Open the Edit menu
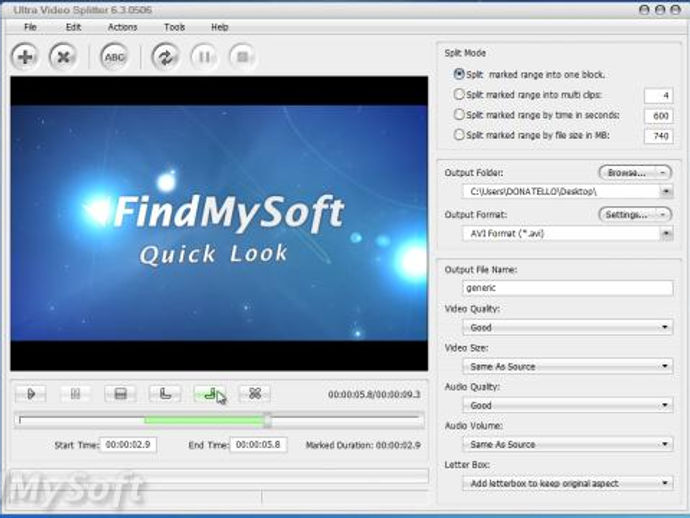Image resolution: width=690 pixels, height=518 pixels. click(x=73, y=27)
